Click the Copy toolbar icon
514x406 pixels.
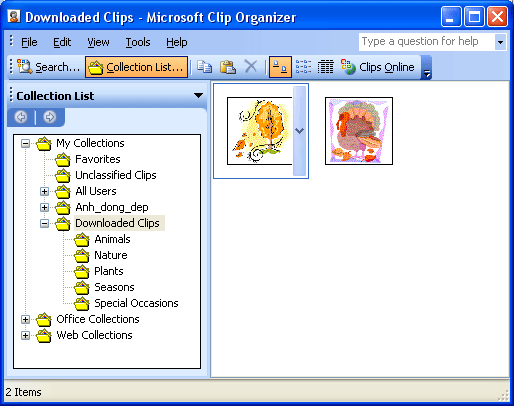click(204, 67)
